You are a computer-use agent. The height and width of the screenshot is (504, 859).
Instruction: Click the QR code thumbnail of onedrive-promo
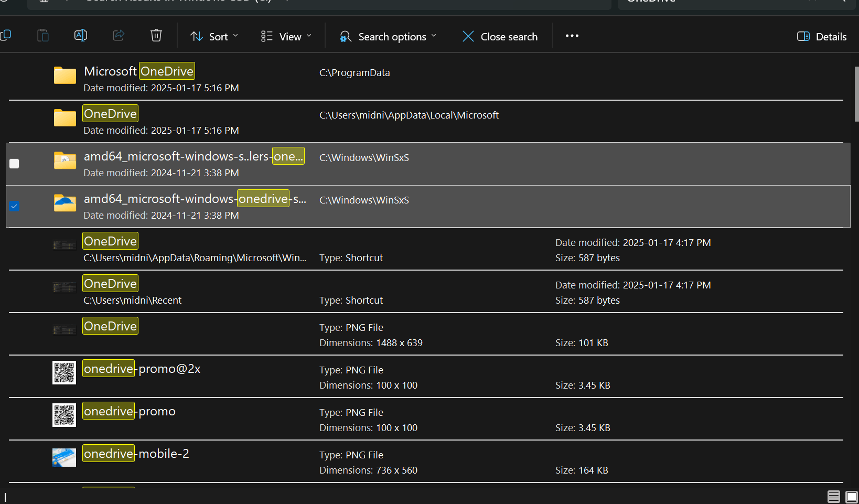click(x=65, y=415)
